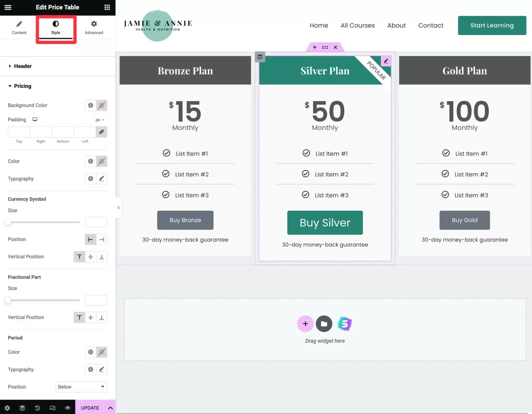Click the UPDATE button

tap(90, 408)
